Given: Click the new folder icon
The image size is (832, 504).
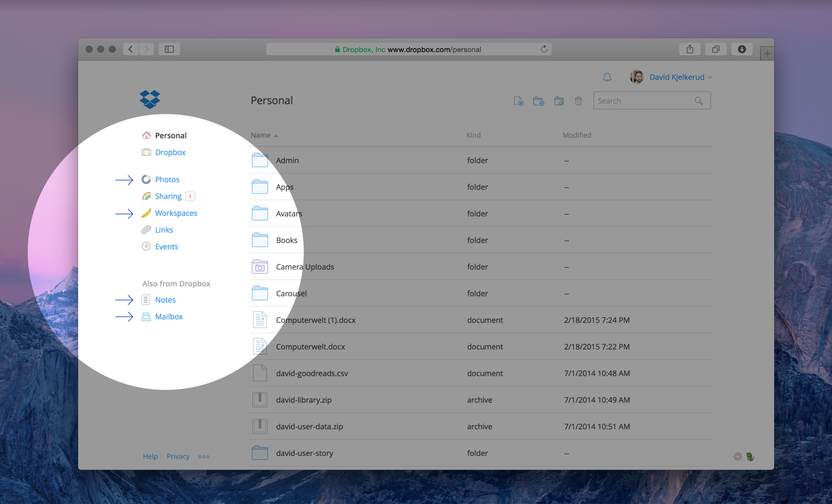Looking at the screenshot, I should click(x=539, y=101).
